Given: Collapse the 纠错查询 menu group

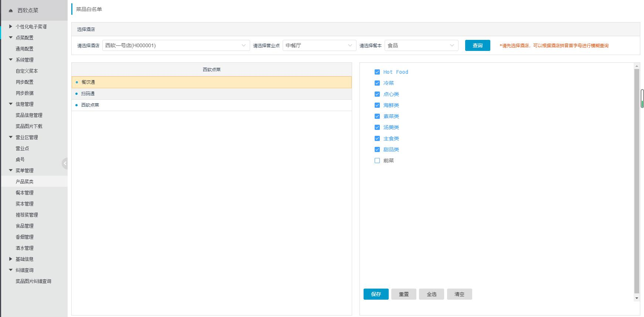Looking at the screenshot, I should click(x=11, y=270).
